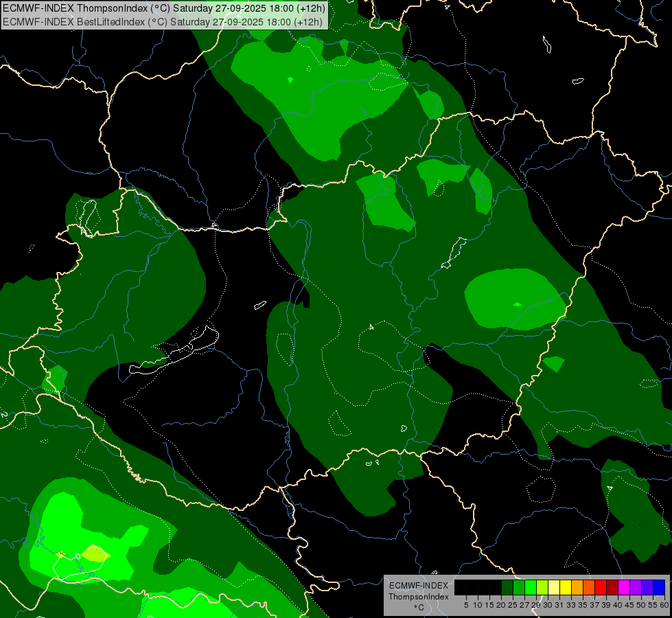This screenshot has height=618, width=672.
Task: Click the tiny bright green dot in eastern oval
Action: [x=518, y=304]
